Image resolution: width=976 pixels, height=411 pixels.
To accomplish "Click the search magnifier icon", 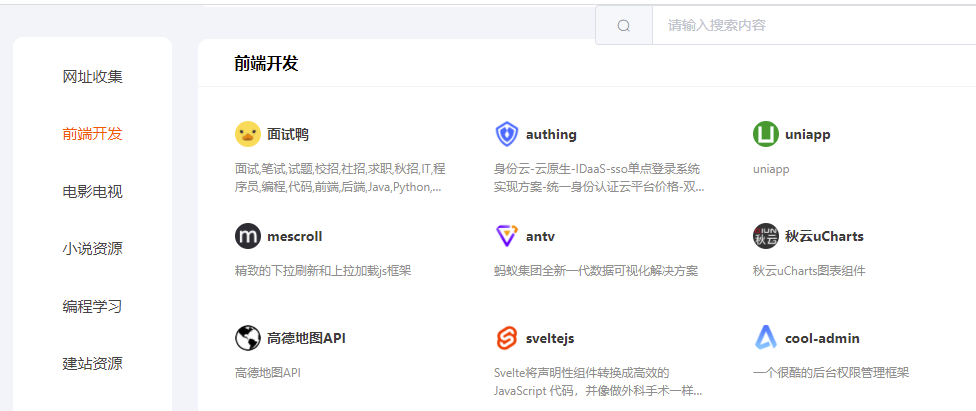I will [x=624, y=26].
